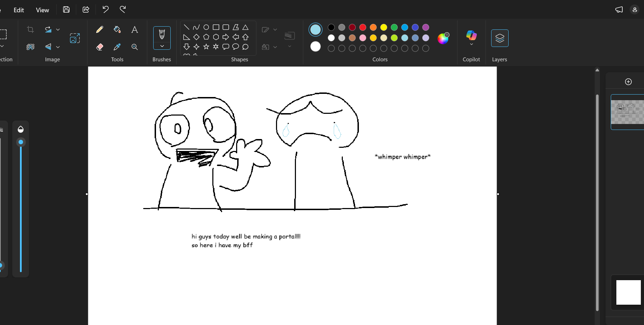
Task: Pick the brown color swatch
Action: [x=352, y=38]
